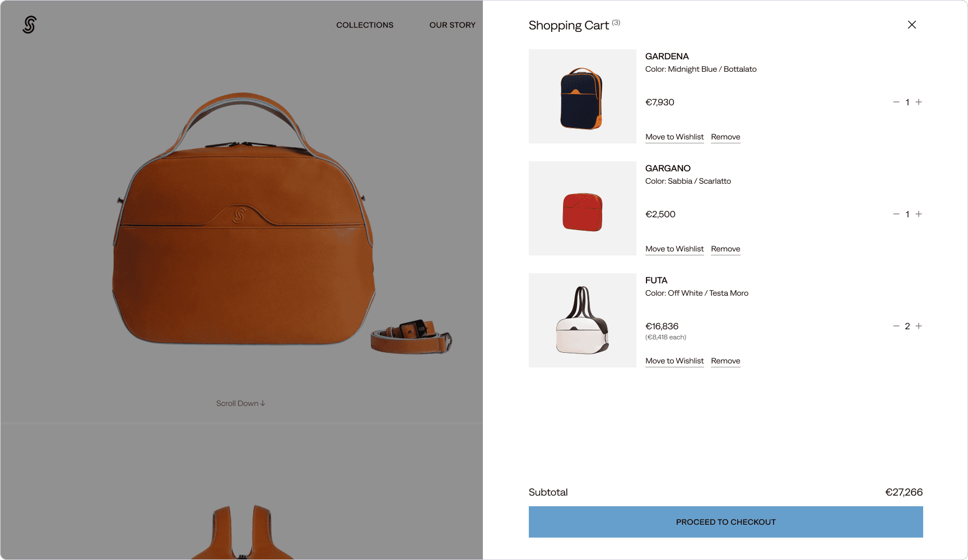Decrease FUTA quantity with minus icon
Viewport: 968px width, 560px height.
(x=896, y=326)
